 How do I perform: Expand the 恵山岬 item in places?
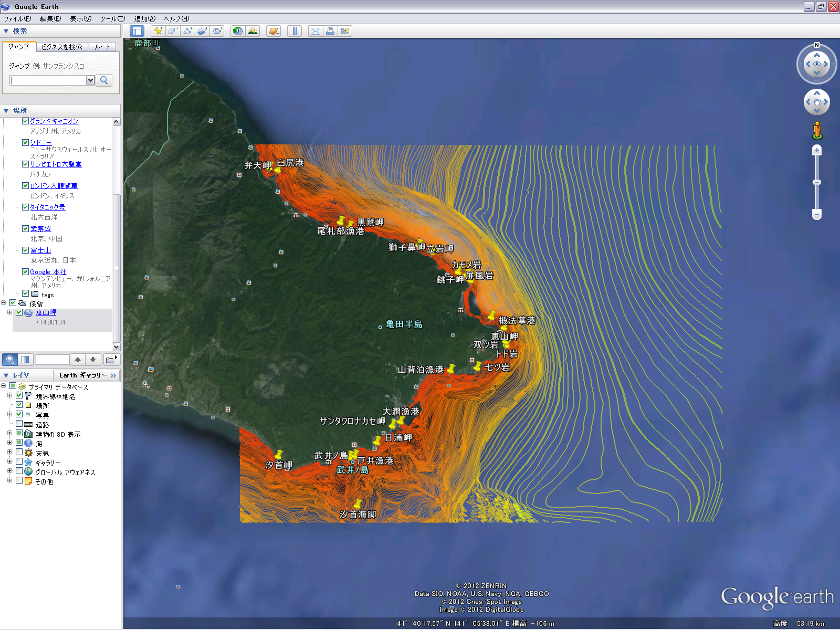coord(9,312)
